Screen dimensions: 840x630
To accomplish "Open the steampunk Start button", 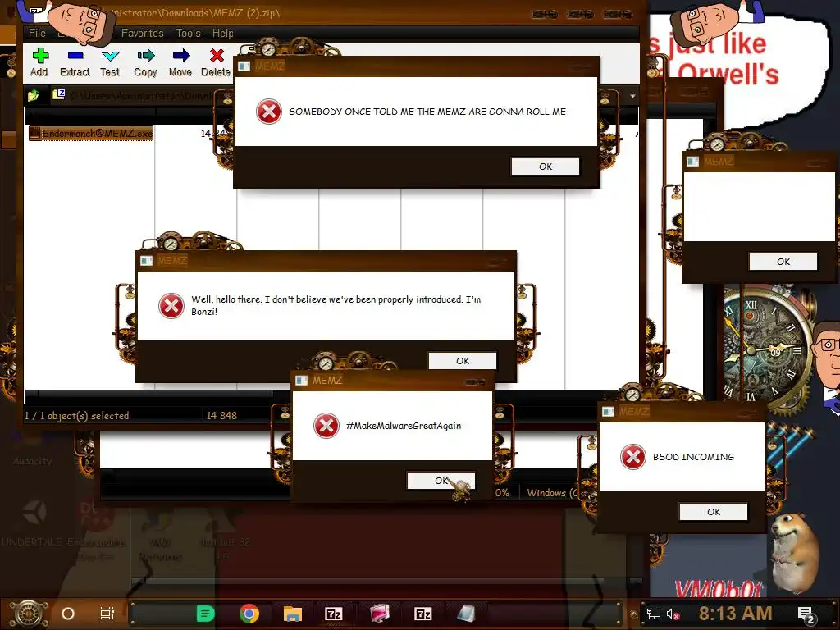I will point(28,614).
